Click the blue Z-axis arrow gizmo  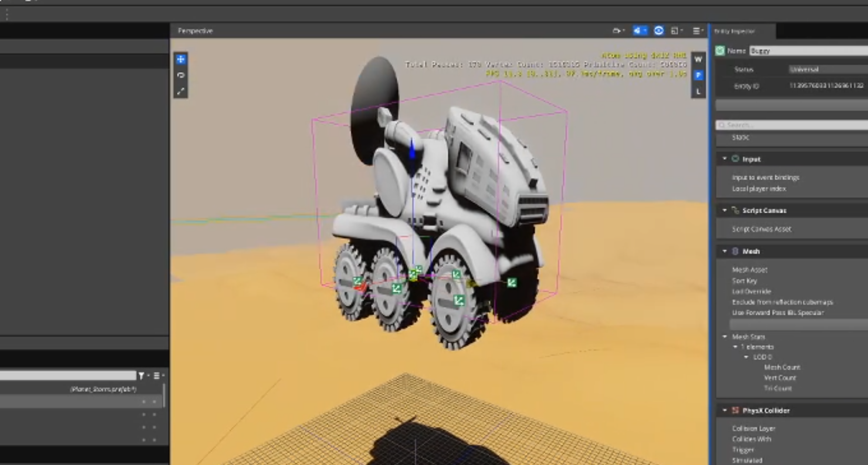[412, 150]
